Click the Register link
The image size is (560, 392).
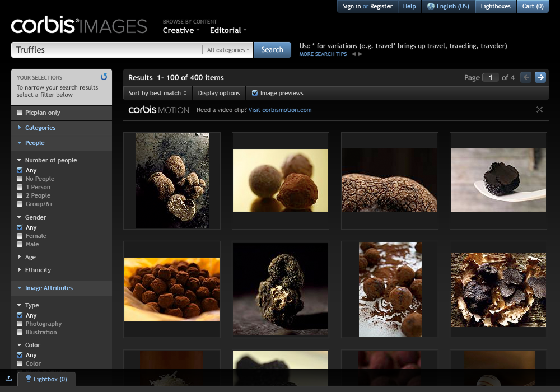pyautogui.click(x=381, y=6)
